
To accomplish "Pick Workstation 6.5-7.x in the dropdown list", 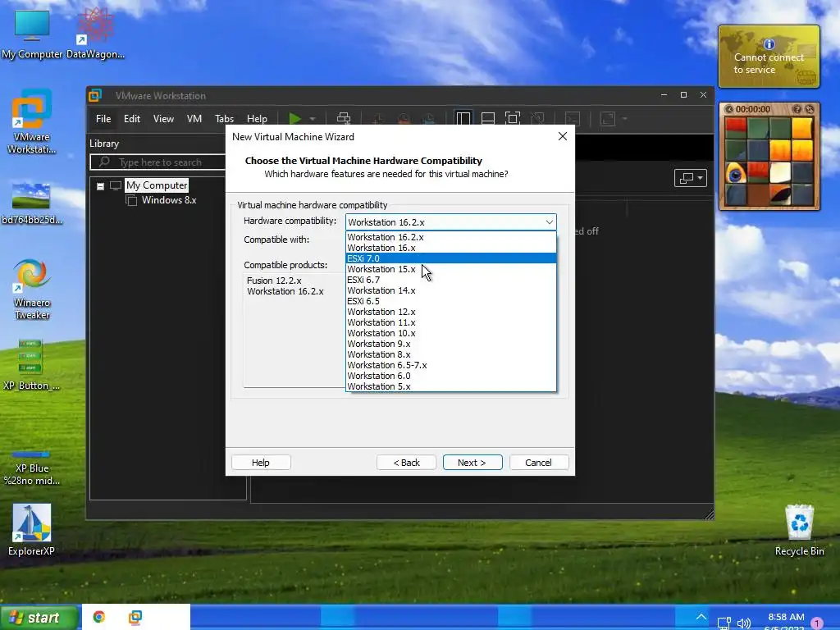I will tap(451, 365).
